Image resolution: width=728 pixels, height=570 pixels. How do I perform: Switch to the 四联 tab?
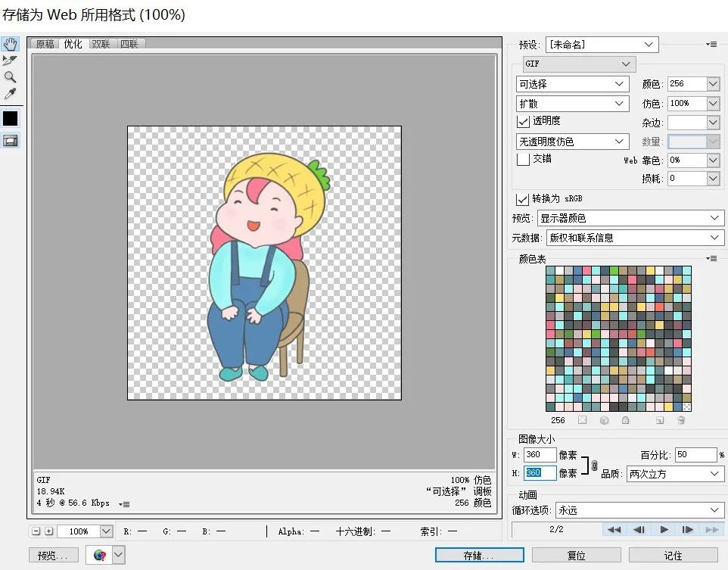128,44
